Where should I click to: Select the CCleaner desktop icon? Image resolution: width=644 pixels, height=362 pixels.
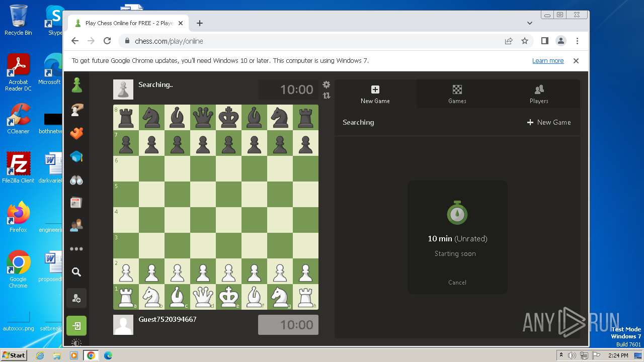[18, 119]
